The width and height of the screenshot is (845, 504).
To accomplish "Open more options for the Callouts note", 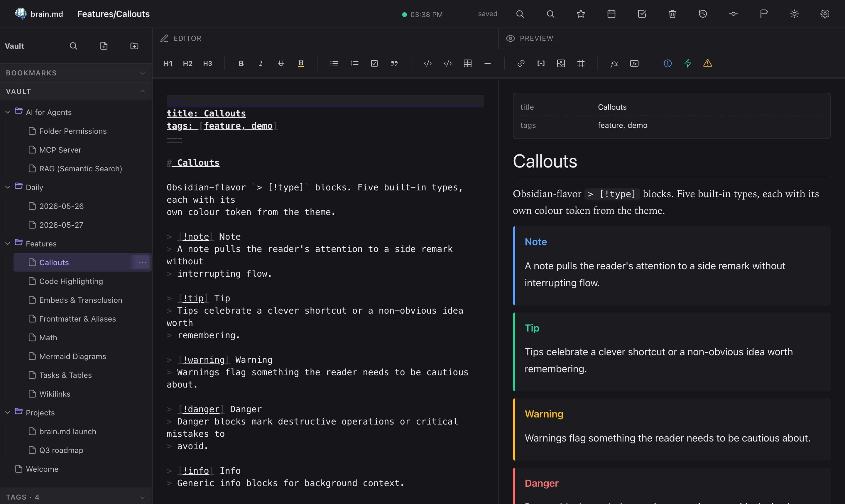I will click(x=142, y=262).
